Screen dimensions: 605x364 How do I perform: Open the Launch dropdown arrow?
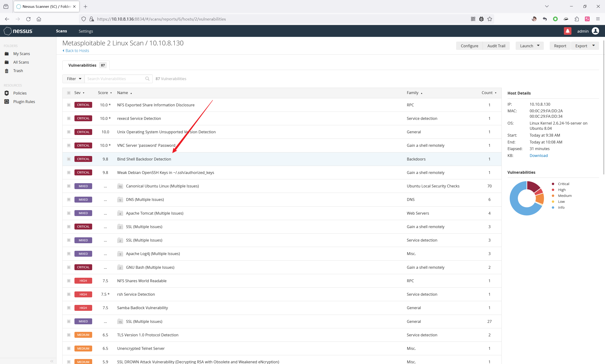point(538,46)
